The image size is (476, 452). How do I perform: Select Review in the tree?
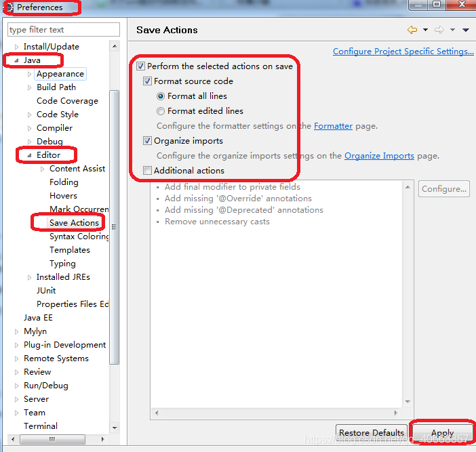pos(37,372)
